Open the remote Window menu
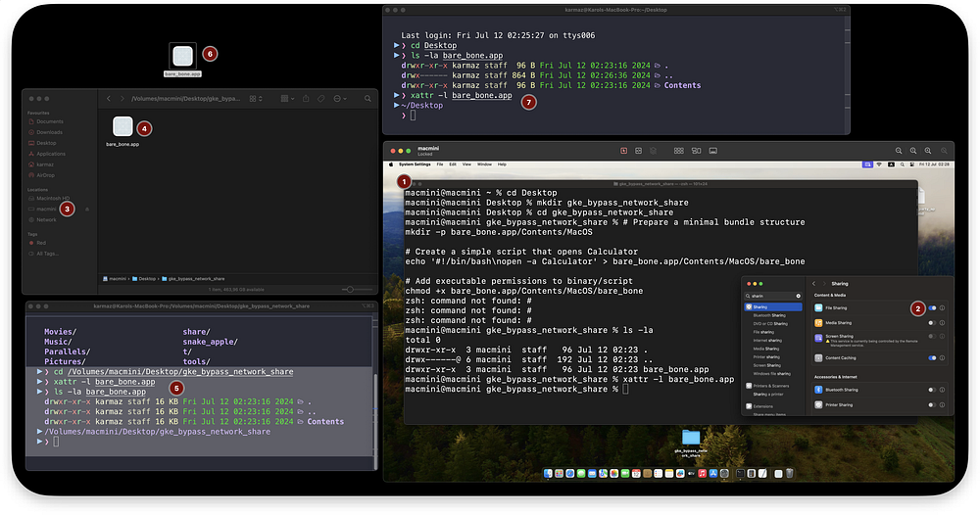Image resolution: width=980 pixels, height=515 pixels. coord(484,164)
